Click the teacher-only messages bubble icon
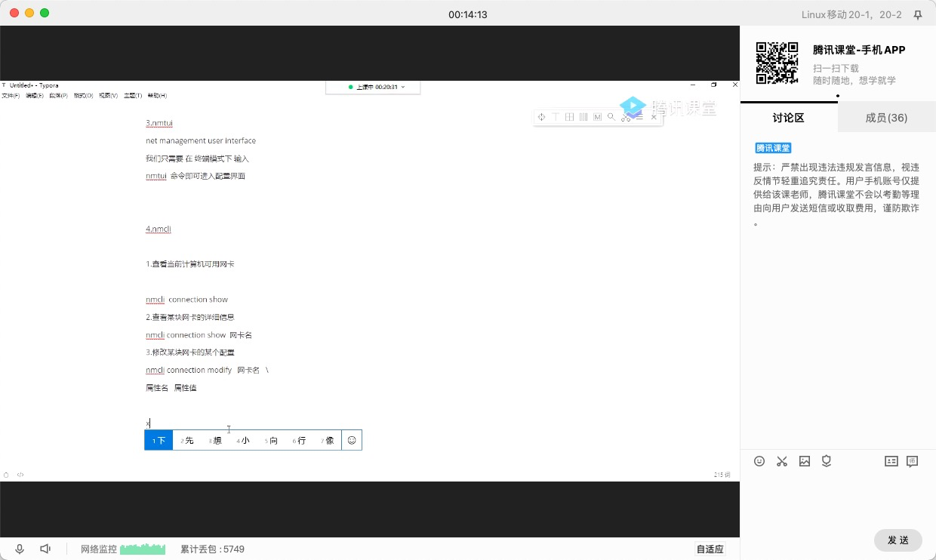The image size is (936, 560). pyautogui.click(x=913, y=461)
